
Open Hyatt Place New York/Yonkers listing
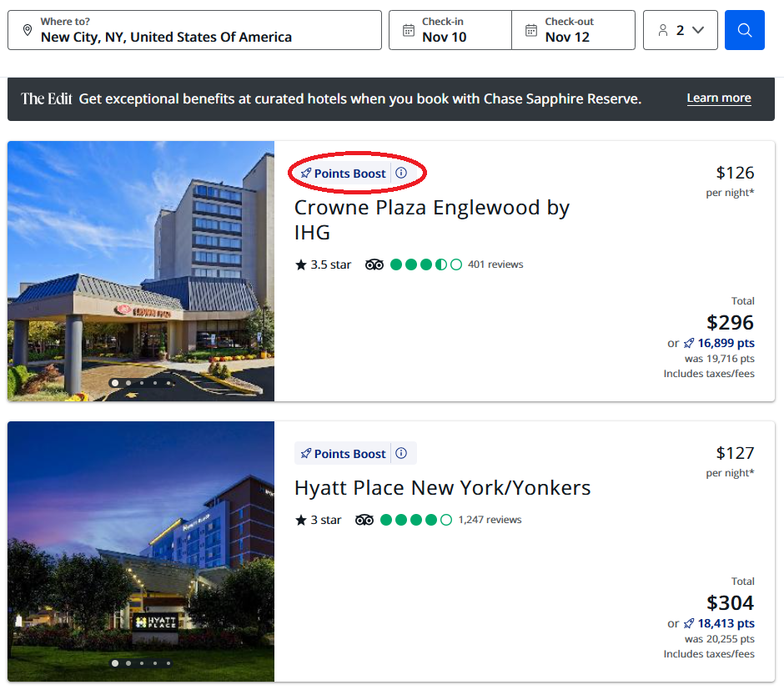(x=442, y=488)
